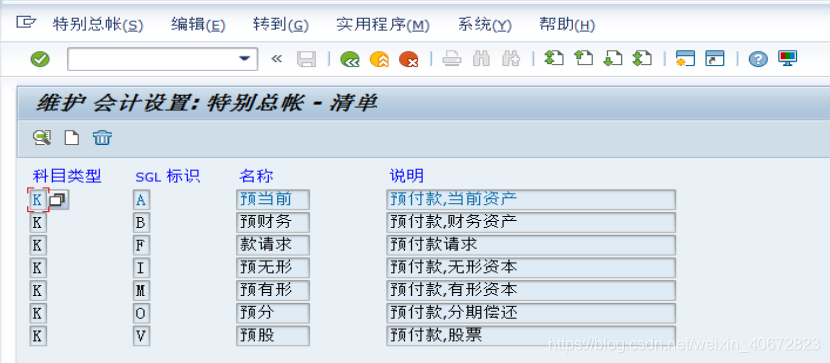Open the 系统(Y) menu
Viewport: 830px width, 363px height.
[x=484, y=24]
